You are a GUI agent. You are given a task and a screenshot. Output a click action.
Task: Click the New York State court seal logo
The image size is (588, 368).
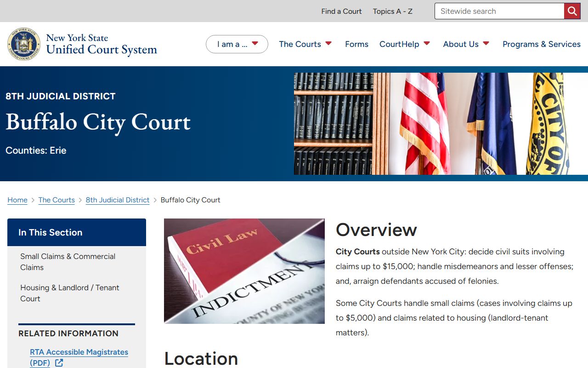tap(24, 44)
